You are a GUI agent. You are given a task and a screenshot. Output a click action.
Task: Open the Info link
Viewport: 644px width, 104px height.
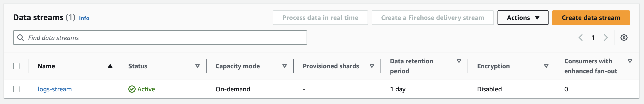pyautogui.click(x=84, y=18)
